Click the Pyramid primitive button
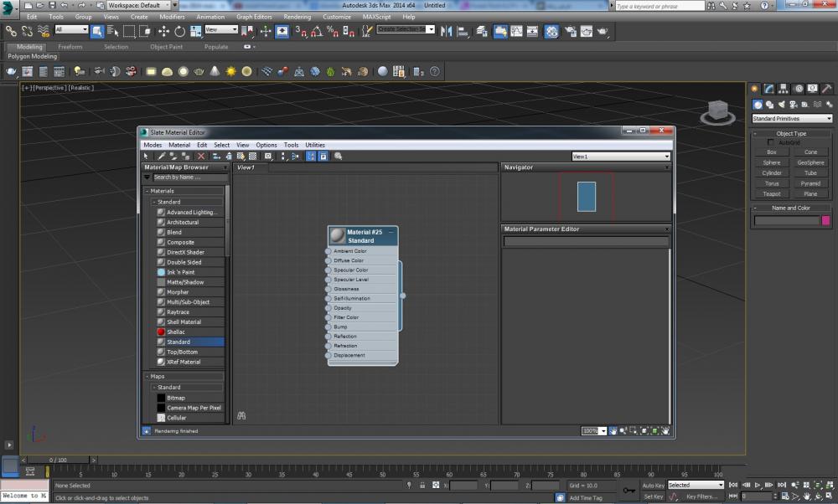This screenshot has height=504, width=838. [810, 183]
